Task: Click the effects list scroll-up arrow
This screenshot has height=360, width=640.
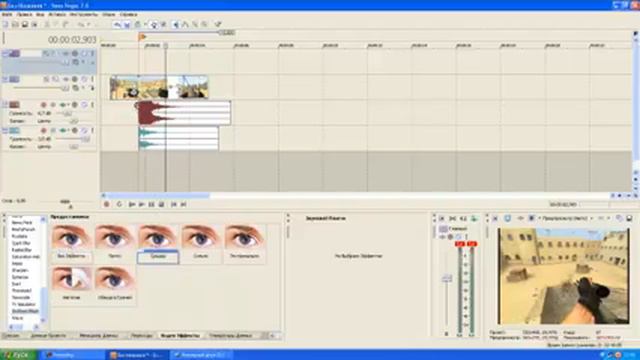Action: pyautogui.click(x=43, y=220)
